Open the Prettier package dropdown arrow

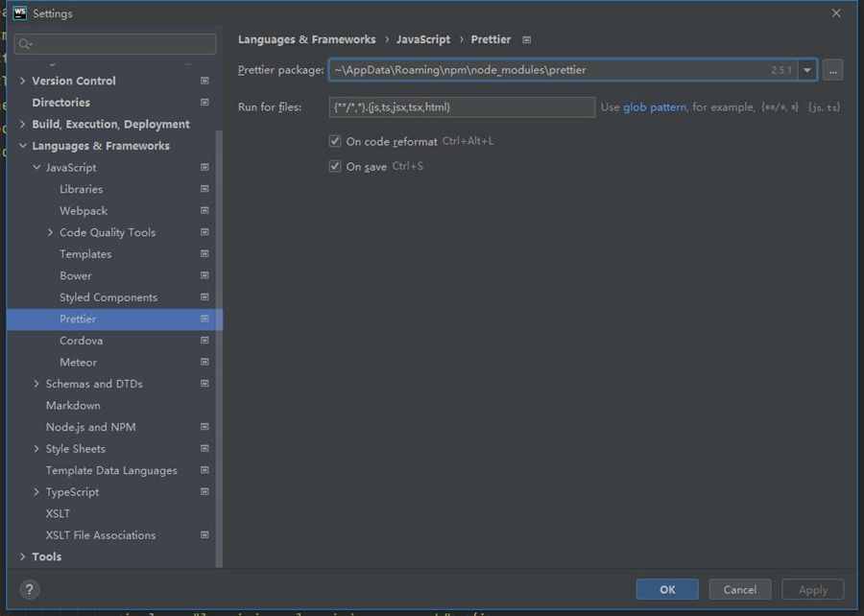point(807,70)
